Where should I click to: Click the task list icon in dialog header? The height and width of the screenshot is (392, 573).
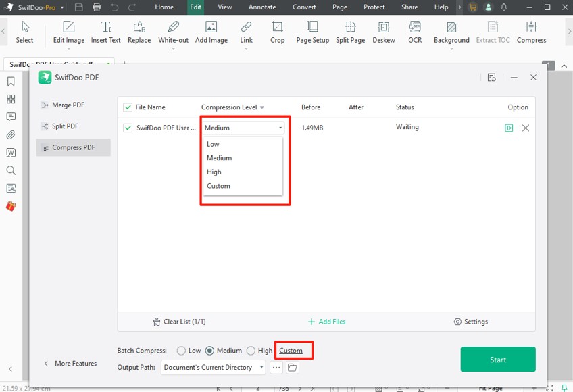(x=491, y=78)
